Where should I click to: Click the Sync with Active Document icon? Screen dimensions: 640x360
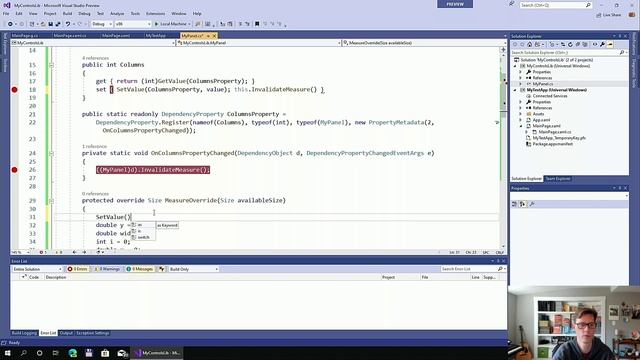point(563,44)
